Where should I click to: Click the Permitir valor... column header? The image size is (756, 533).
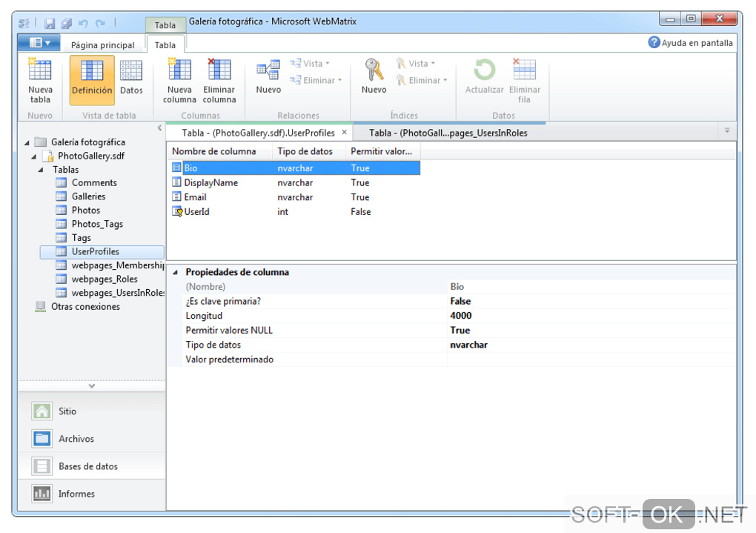(383, 151)
